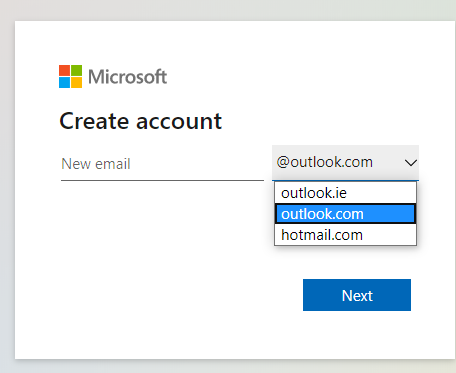Viewport: 456px width, 373px height.
Task: Click the blue square of the logo
Action: (x=64, y=82)
